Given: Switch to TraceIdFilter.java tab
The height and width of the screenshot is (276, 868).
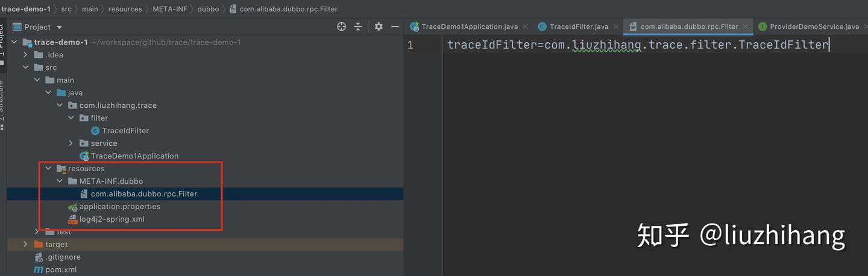Looking at the screenshot, I should click(579, 27).
